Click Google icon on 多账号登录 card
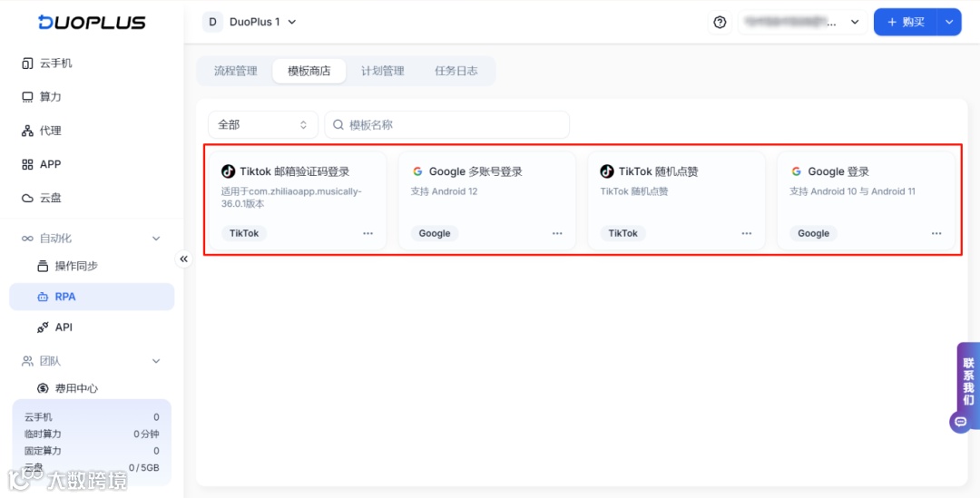This screenshot has width=980, height=498. (x=417, y=171)
